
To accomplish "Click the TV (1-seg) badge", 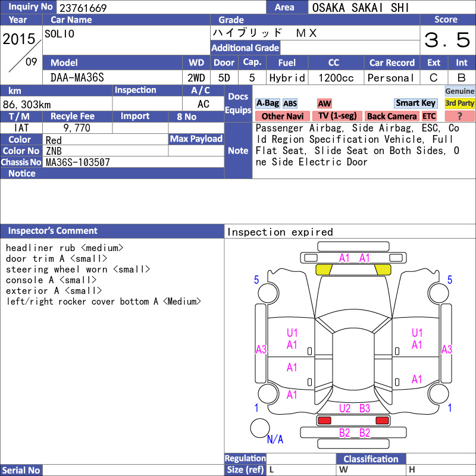I will pyautogui.click(x=337, y=116).
